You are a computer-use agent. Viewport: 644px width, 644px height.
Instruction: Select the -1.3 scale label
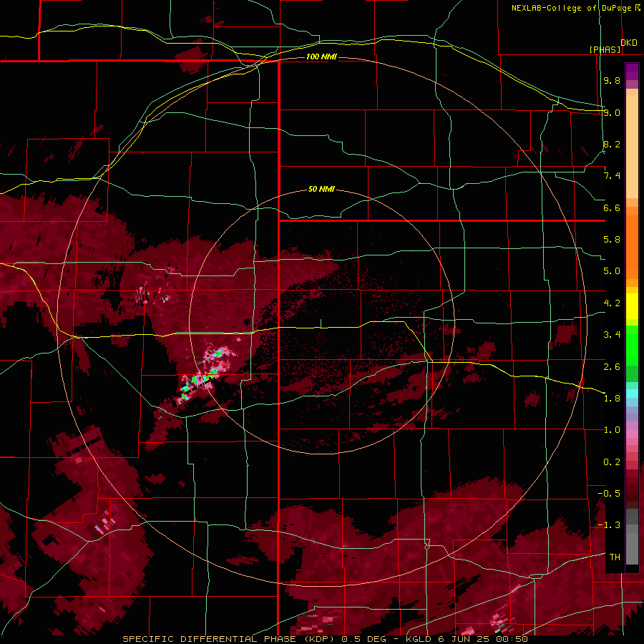609,525
